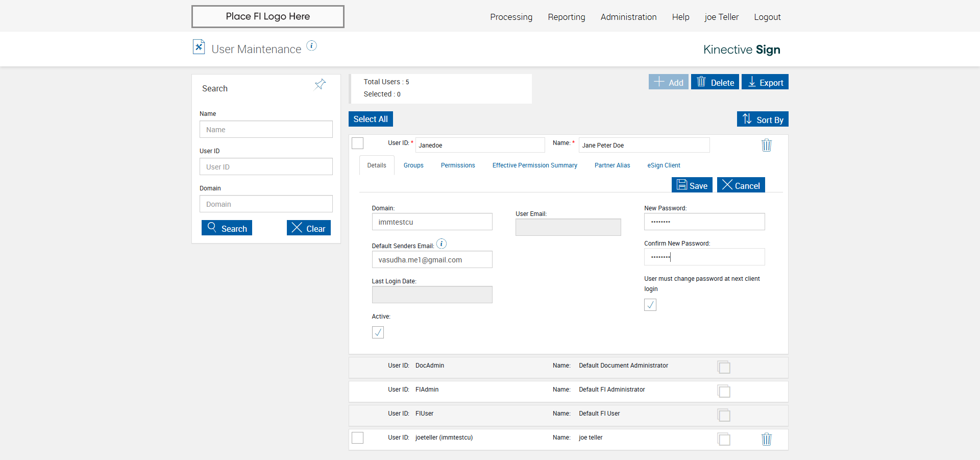
Task: Click the pin icon in Search panel
Action: pyautogui.click(x=320, y=84)
